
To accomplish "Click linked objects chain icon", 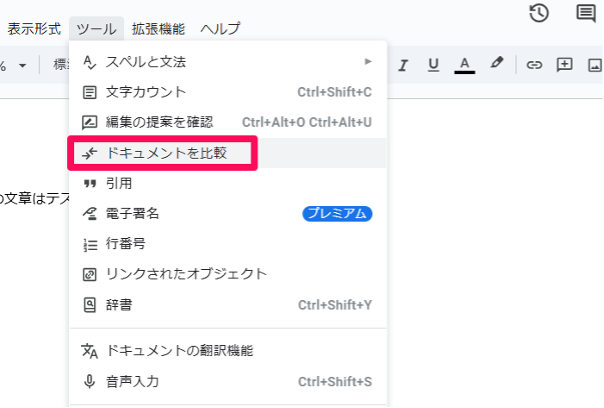I will tap(89, 275).
